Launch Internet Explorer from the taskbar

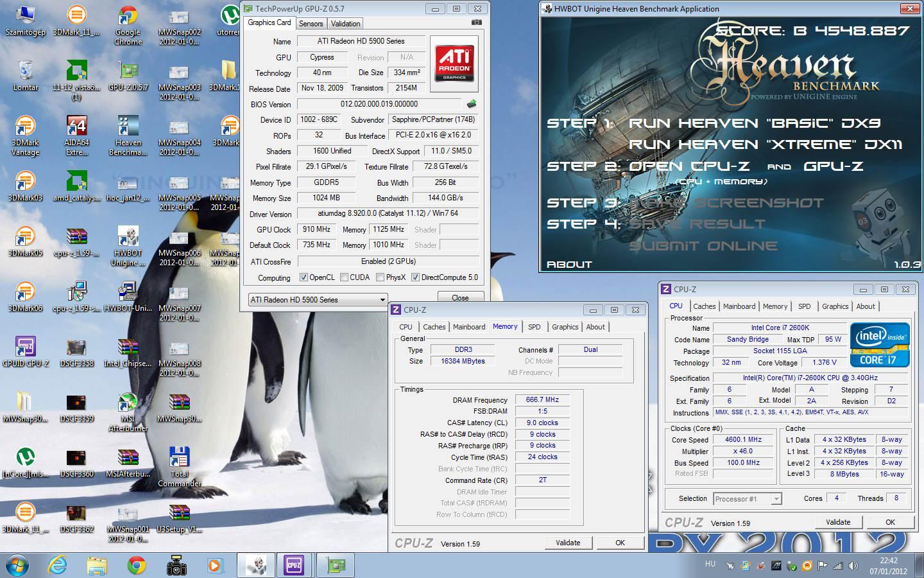[x=58, y=565]
